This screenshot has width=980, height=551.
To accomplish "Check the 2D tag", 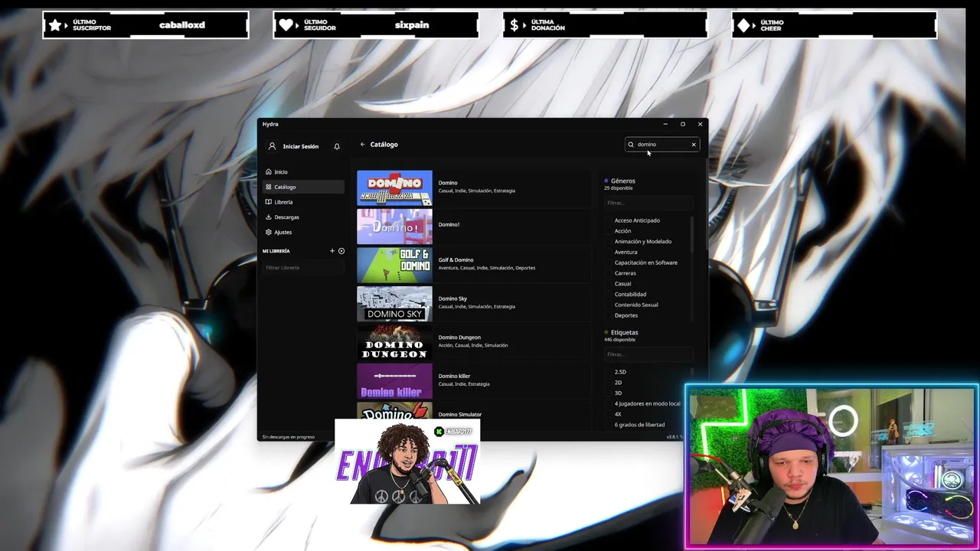I will click(608, 383).
